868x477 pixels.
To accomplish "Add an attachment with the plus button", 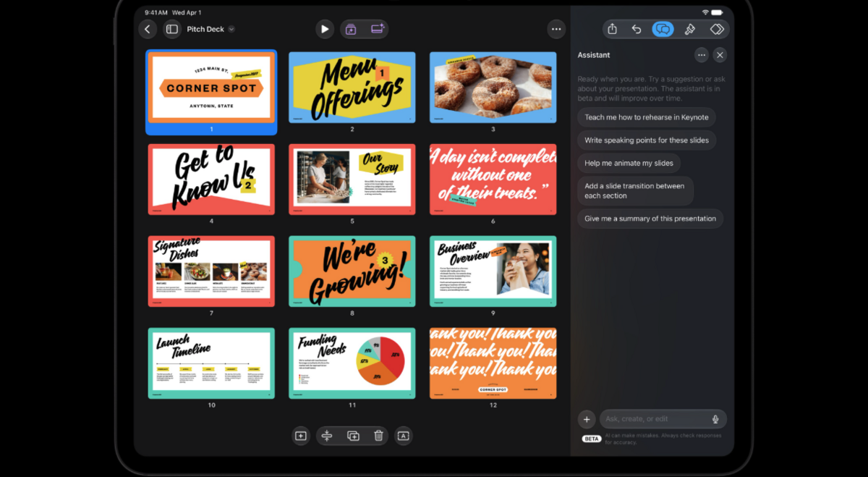I will pyautogui.click(x=587, y=419).
